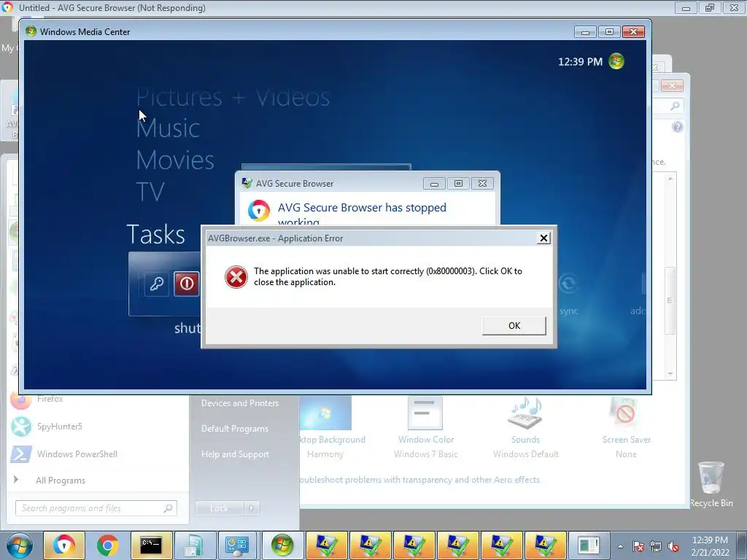Close the AVGBrowser.exe Application Error dialog
This screenshot has width=747, height=560.
pos(543,238)
